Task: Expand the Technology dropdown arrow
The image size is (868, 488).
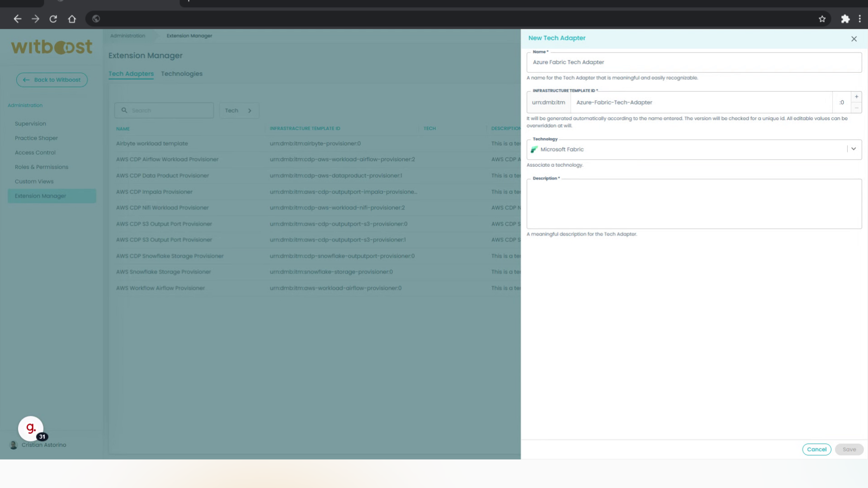Action: pos(854,149)
